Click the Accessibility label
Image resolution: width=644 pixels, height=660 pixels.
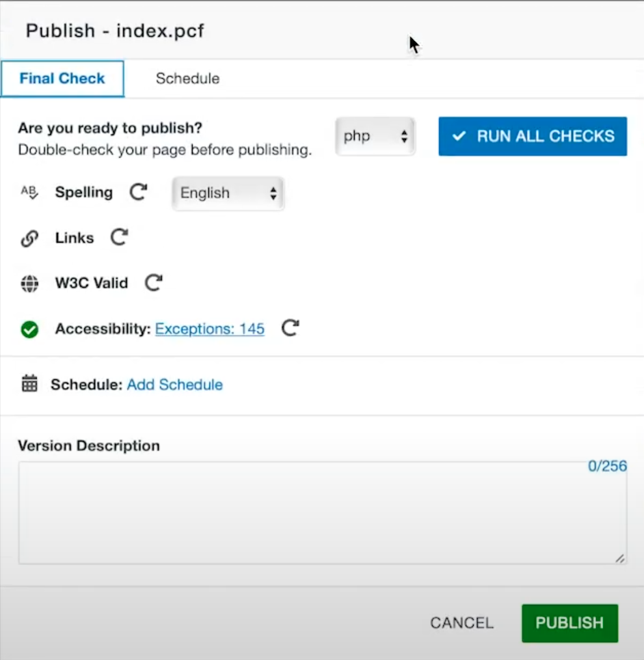(103, 329)
